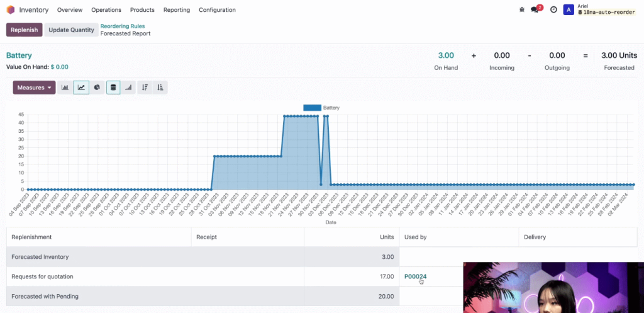Open the Measures dropdown
Image resolution: width=644 pixels, height=313 pixels.
(34, 88)
